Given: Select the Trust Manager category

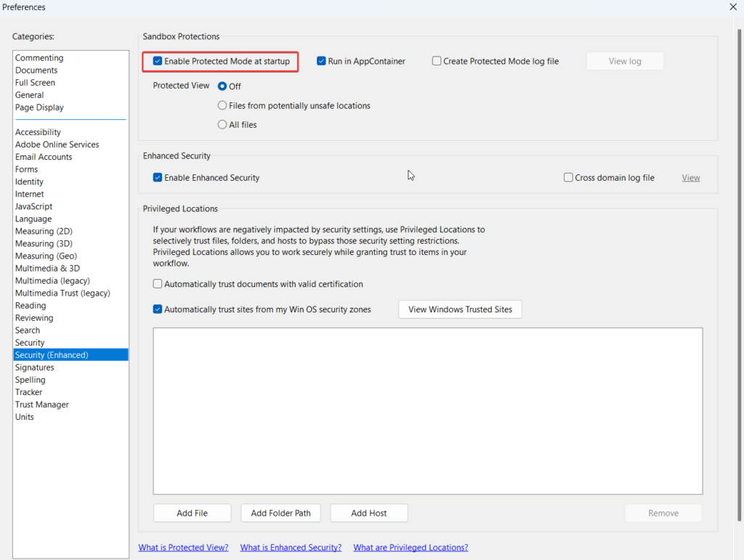Looking at the screenshot, I should click(x=42, y=405).
